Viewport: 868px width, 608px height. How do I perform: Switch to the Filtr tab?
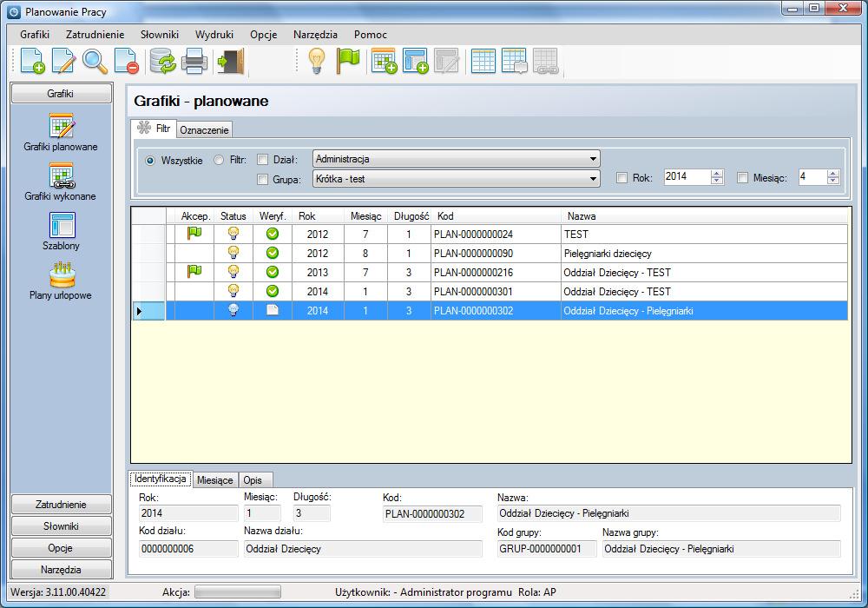(x=154, y=129)
